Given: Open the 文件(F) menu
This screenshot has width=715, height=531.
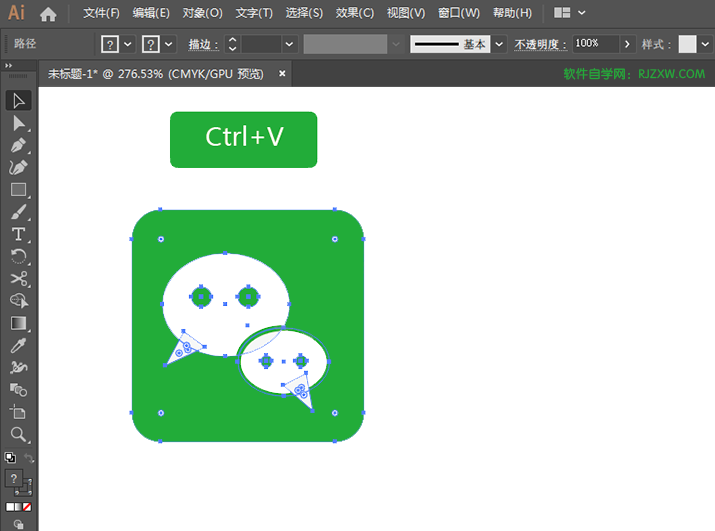Looking at the screenshot, I should 101,13.
